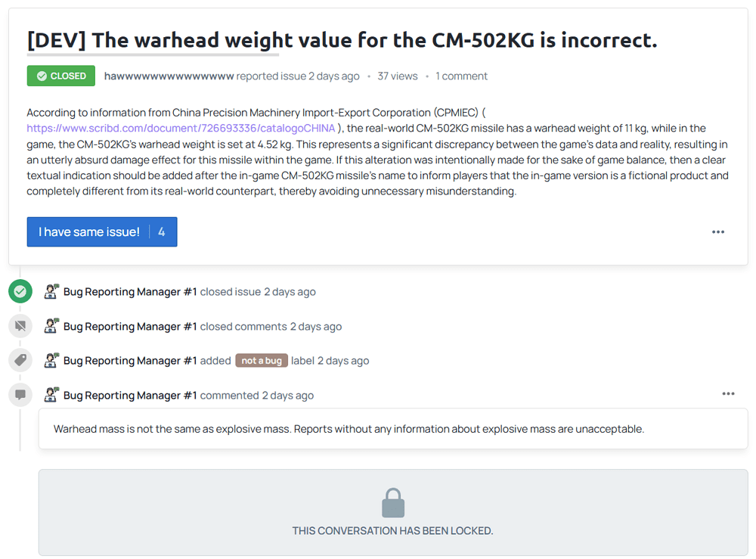
Task: Open the three-dot menu of the issue post
Action: (x=718, y=232)
